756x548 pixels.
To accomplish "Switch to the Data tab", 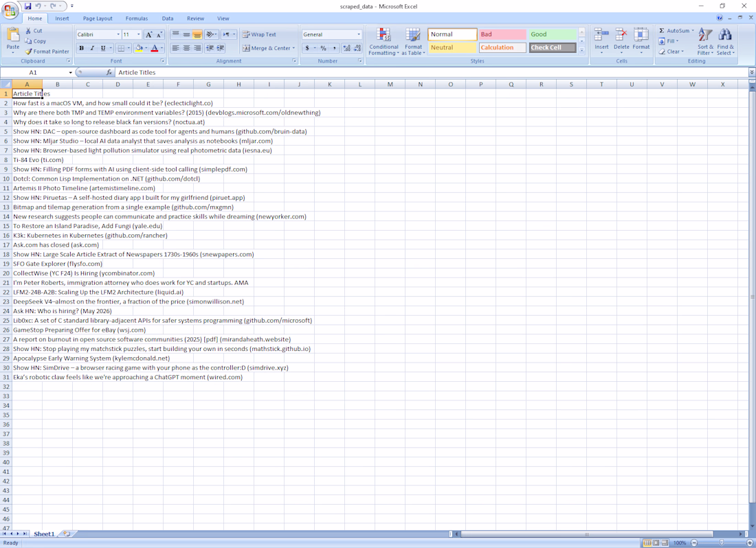I will pyautogui.click(x=167, y=19).
